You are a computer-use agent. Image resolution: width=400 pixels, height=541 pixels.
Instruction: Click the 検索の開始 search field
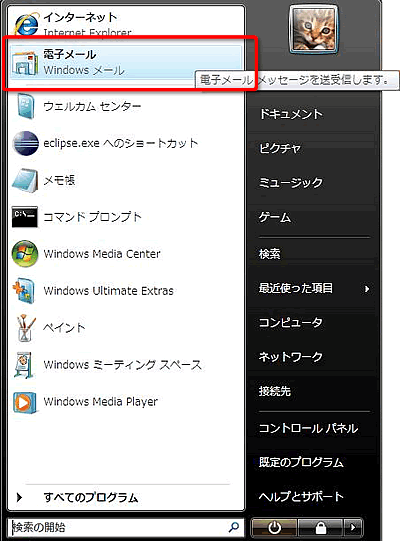tap(126, 527)
